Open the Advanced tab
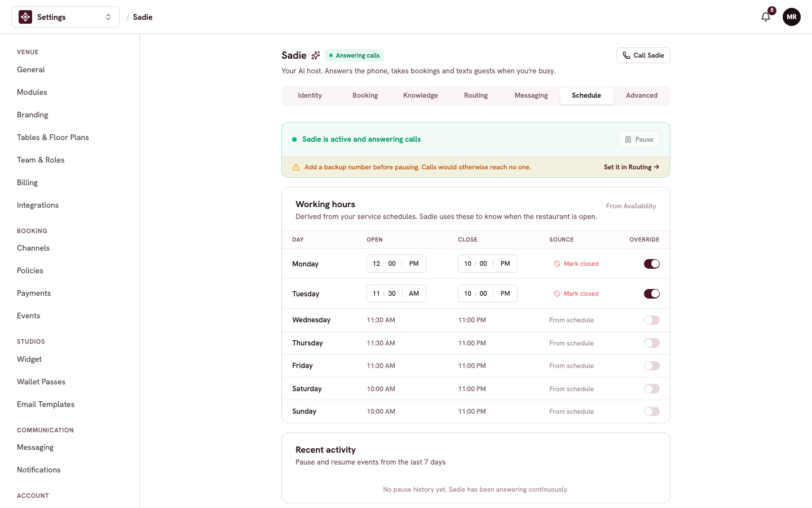The image size is (812, 508). tap(642, 95)
